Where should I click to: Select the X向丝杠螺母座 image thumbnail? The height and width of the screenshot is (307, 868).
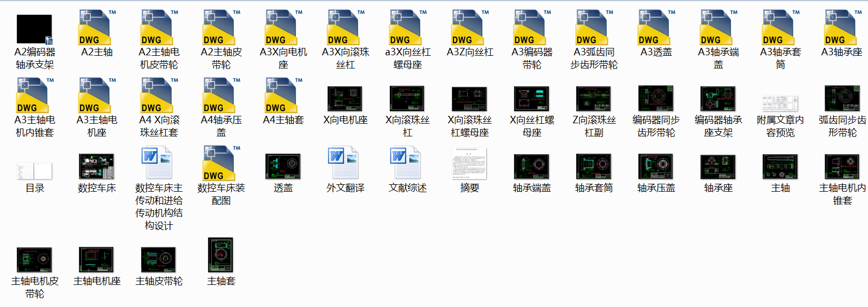pyautogui.click(x=531, y=98)
